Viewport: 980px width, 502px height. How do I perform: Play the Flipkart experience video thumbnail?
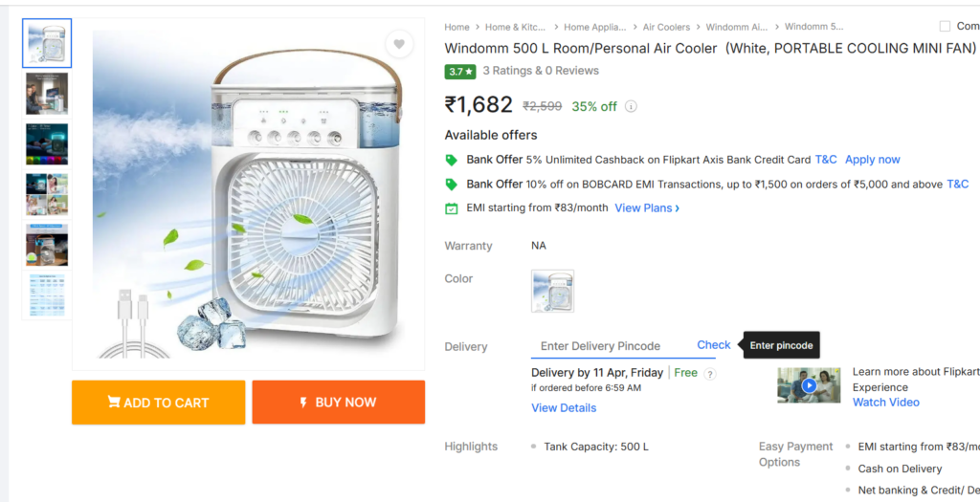click(809, 385)
